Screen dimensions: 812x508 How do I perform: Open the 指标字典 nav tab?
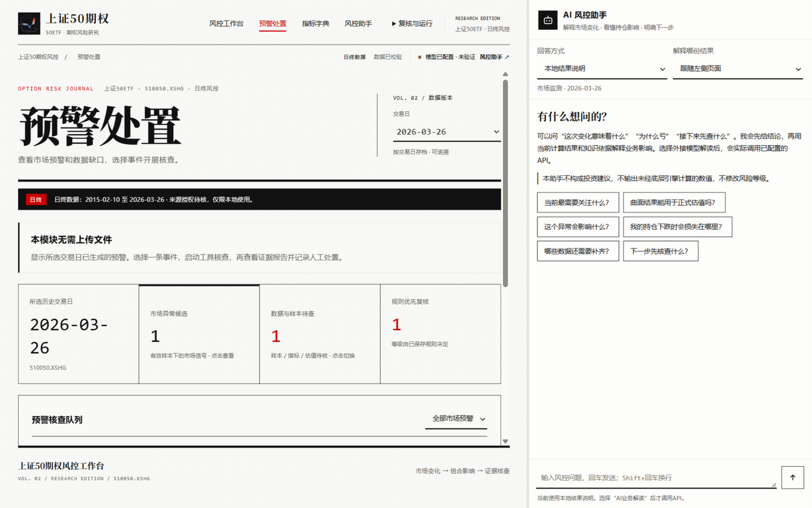[x=315, y=24]
